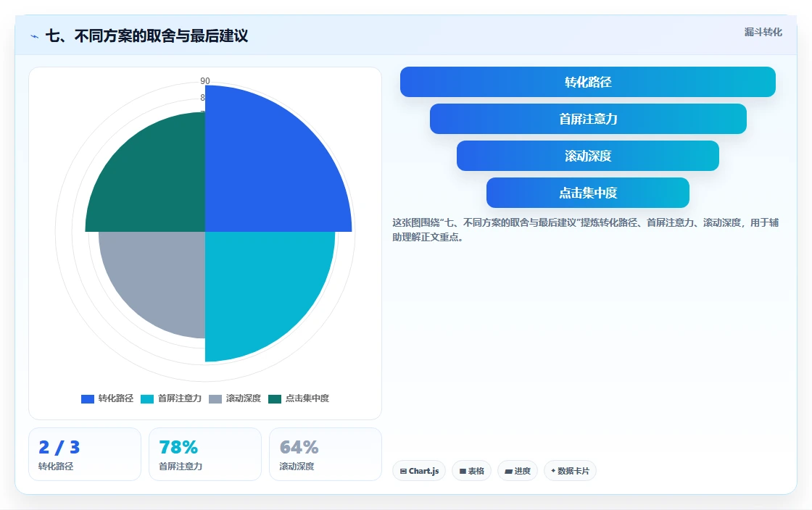Click the 首屏注意力 funnel bar
The width and height of the screenshot is (812, 510).
click(588, 119)
